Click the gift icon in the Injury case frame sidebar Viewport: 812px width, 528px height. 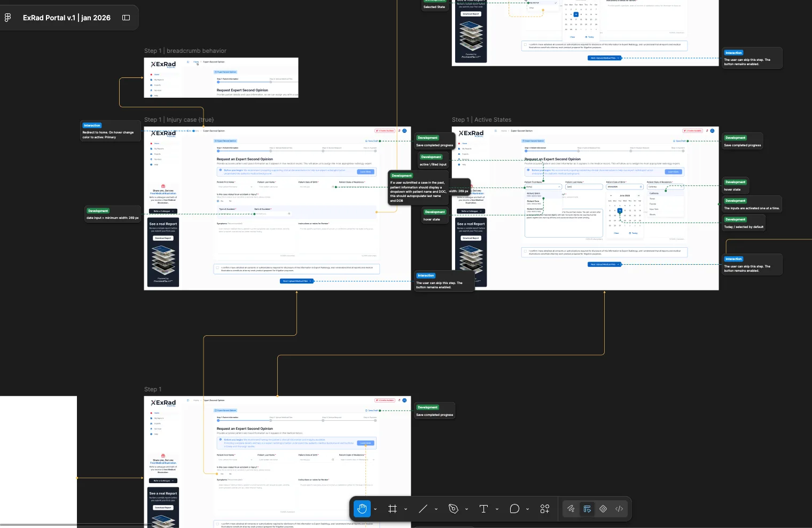(163, 186)
